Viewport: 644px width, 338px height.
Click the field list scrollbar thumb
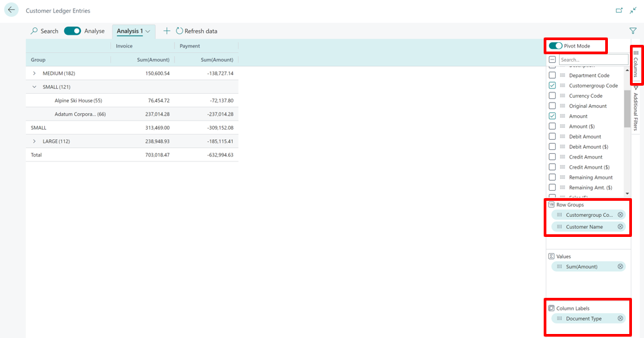[627, 109]
